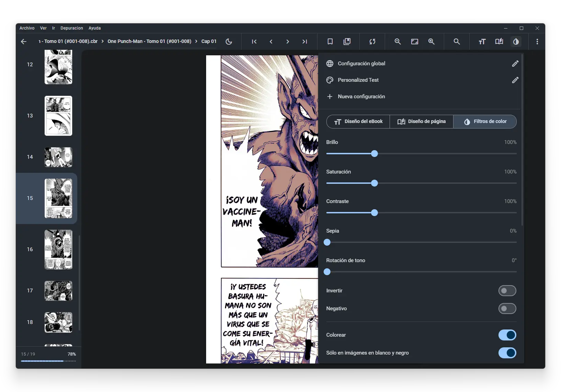Jump to the first page
The width and height of the screenshot is (561, 392).
coord(254,42)
